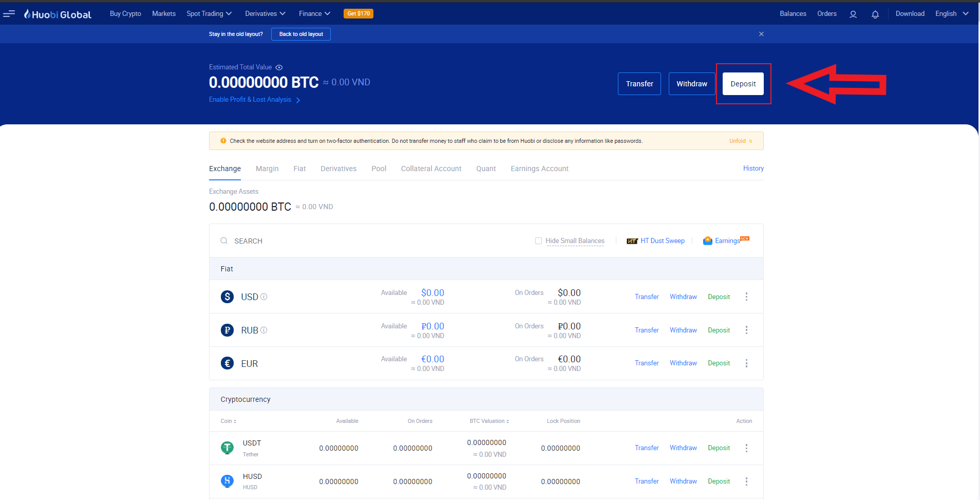Open the notifications bell icon
This screenshot has width=980, height=500.
pyautogui.click(x=875, y=14)
